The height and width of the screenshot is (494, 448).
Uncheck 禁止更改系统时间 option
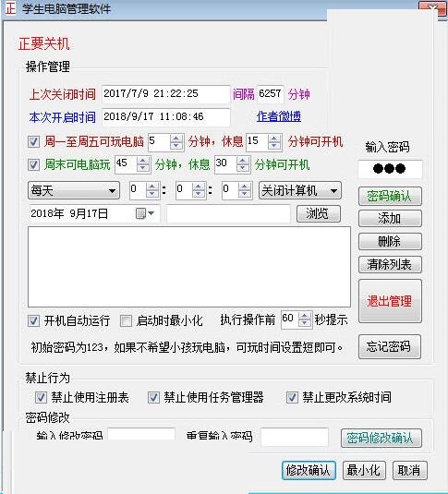coord(292,398)
